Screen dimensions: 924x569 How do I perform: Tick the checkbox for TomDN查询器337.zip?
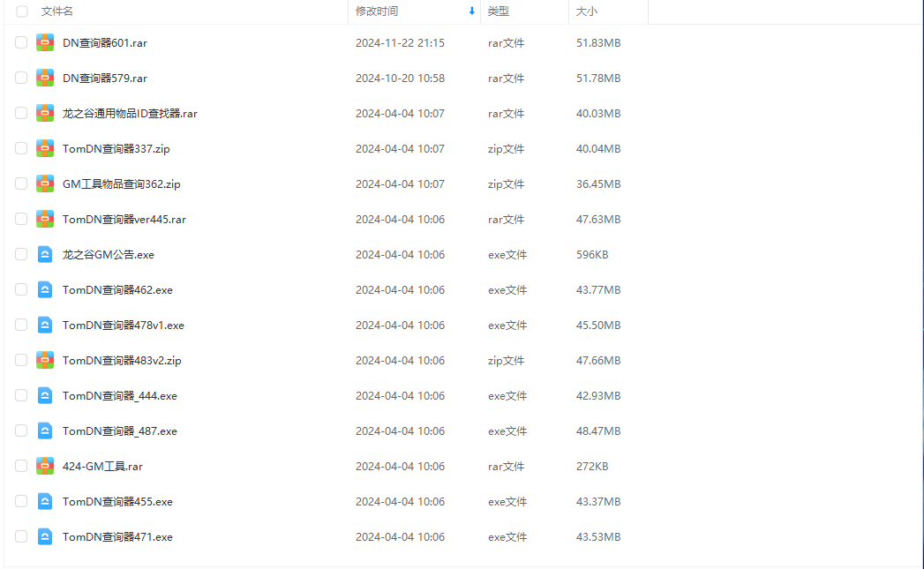(x=21, y=148)
